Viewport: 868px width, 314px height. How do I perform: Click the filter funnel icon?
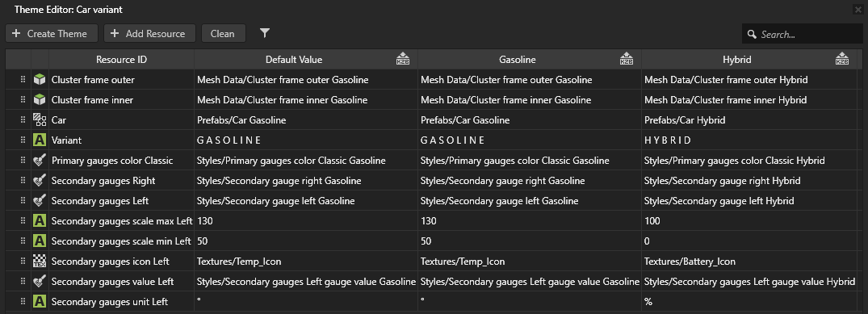[x=265, y=33]
